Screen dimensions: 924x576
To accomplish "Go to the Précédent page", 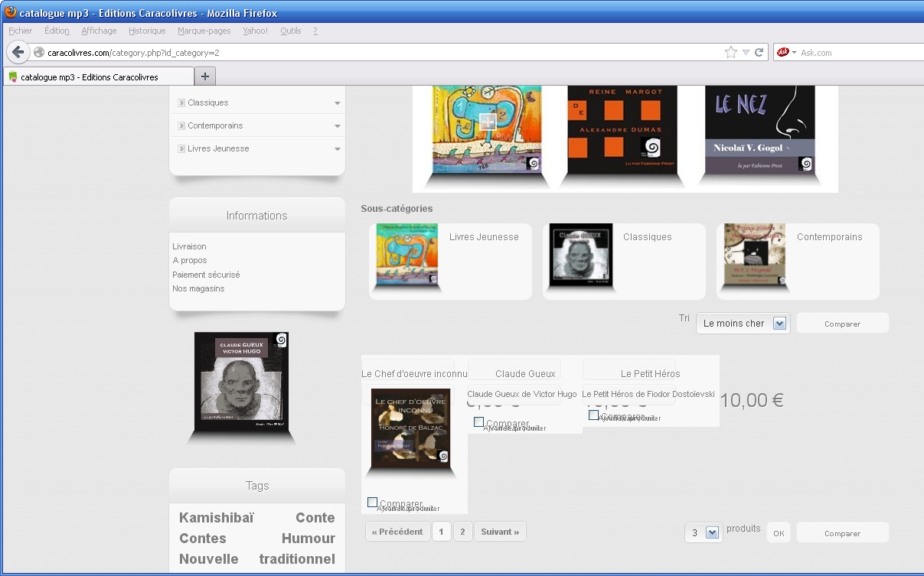I will click(398, 532).
